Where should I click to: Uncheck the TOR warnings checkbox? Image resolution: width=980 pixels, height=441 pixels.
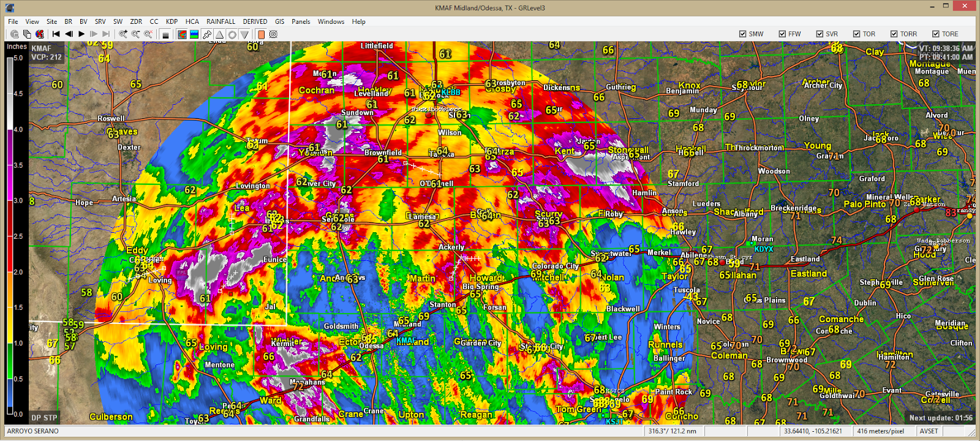(857, 34)
